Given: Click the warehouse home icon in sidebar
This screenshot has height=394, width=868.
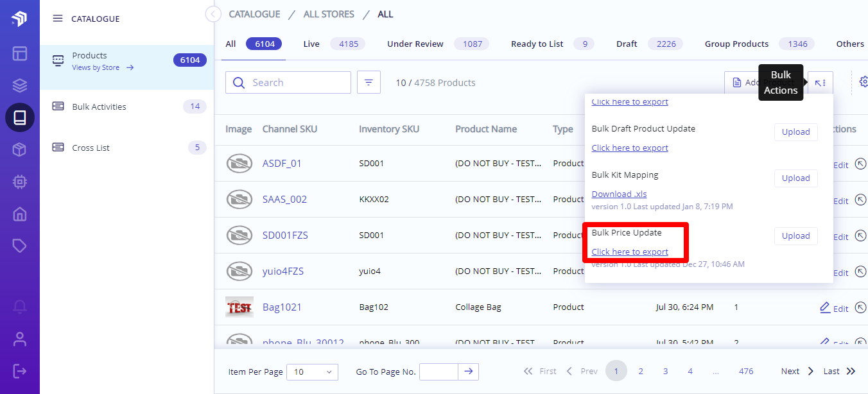Looking at the screenshot, I should coord(19,214).
